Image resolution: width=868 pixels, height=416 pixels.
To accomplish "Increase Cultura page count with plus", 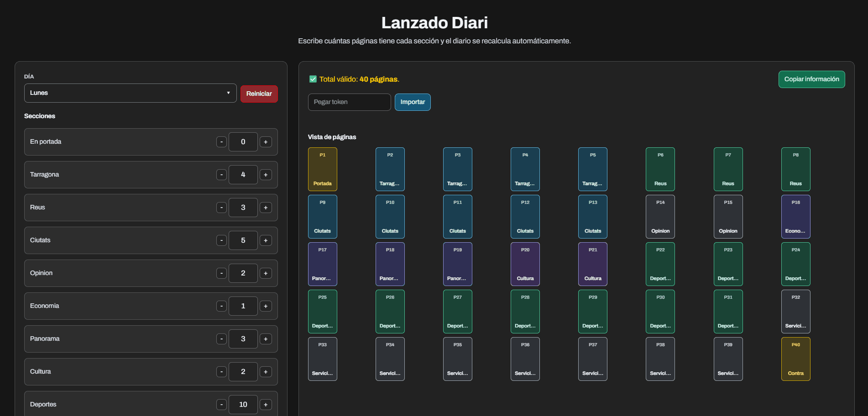I will pos(266,372).
